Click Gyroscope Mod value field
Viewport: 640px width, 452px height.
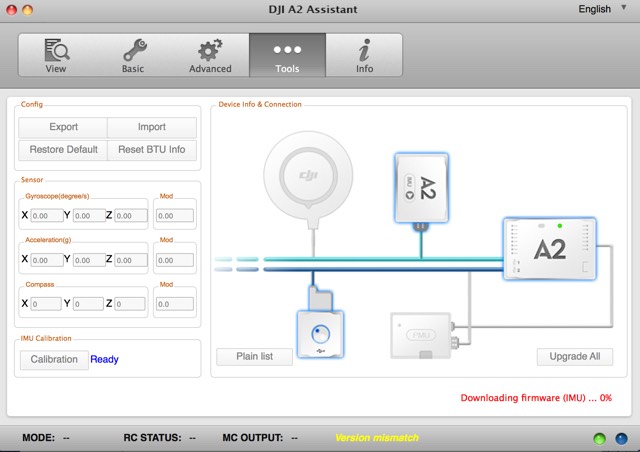pos(175,216)
